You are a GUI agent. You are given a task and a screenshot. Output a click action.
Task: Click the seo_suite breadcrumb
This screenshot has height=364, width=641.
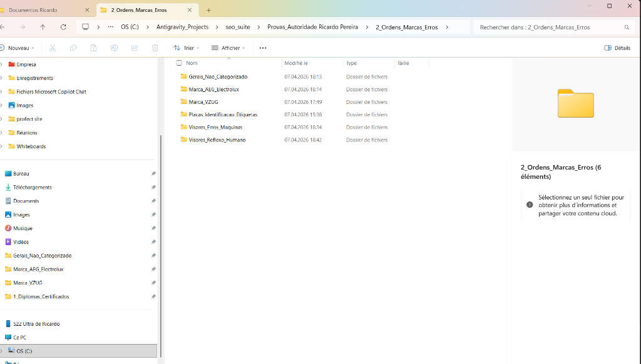(237, 27)
